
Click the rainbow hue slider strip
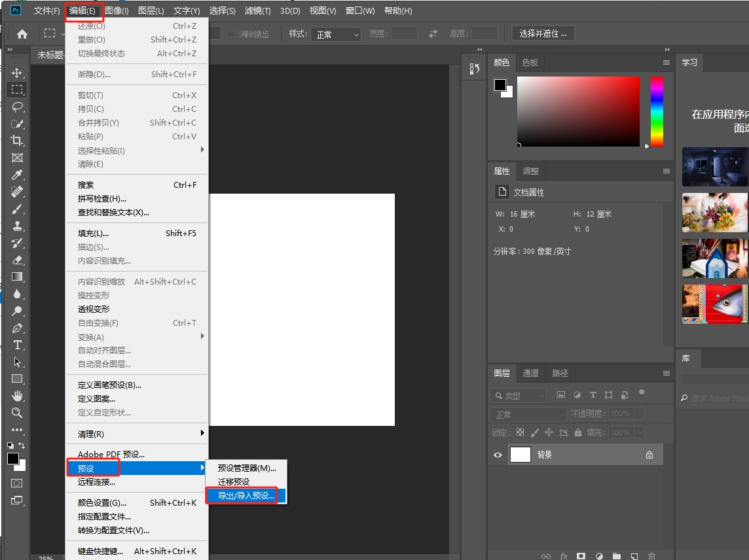click(656, 111)
